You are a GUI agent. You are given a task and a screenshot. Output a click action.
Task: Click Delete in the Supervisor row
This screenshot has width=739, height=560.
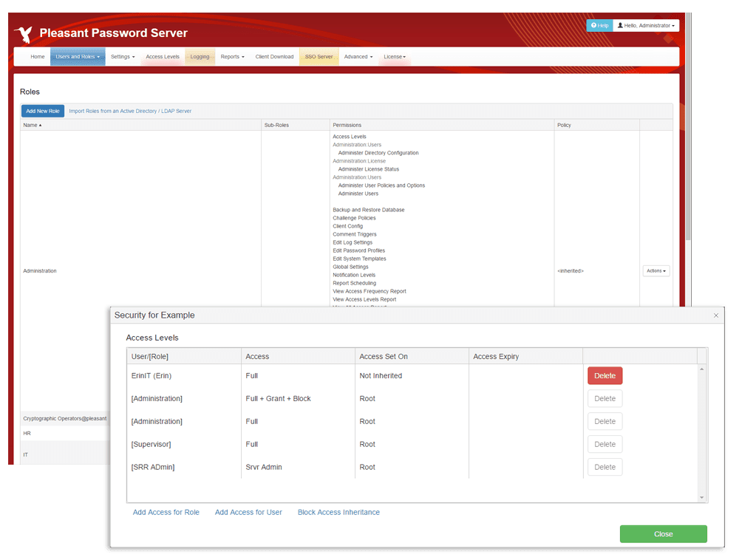[605, 444]
